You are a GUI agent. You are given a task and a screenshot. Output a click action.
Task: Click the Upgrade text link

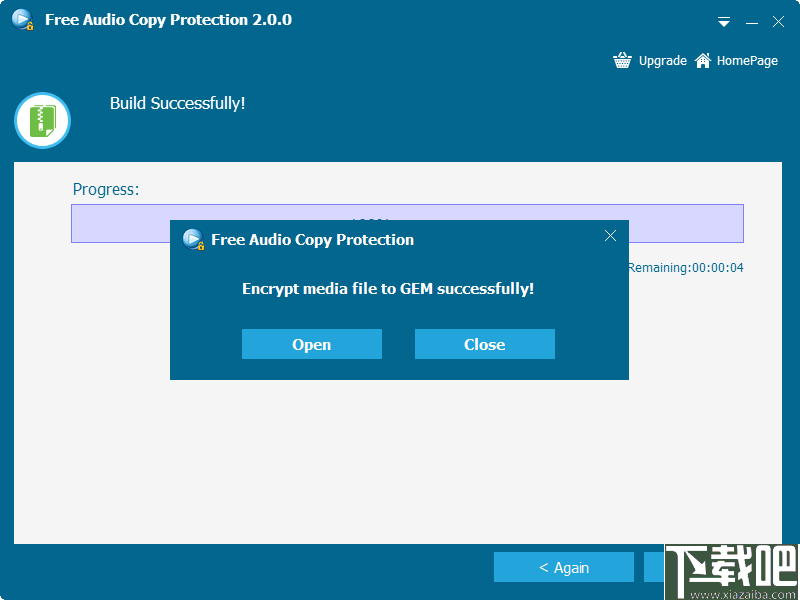tap(662, 60)
